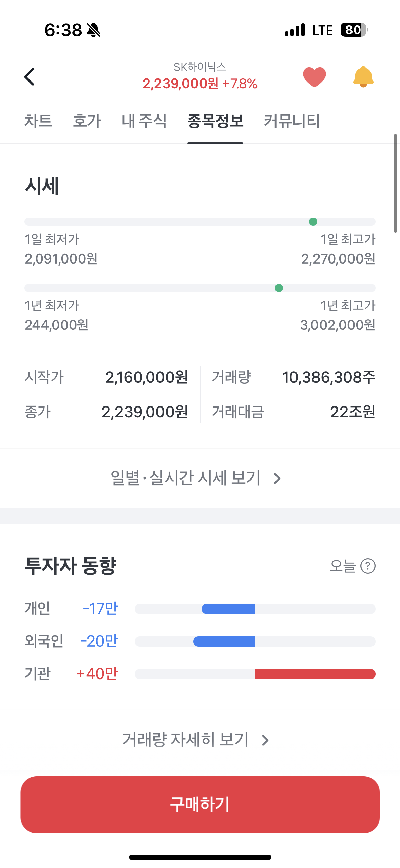The width and height of the screenshot is (400, 868).
Task: Click the 1일 price range slider dot
Action: [313, 222]
